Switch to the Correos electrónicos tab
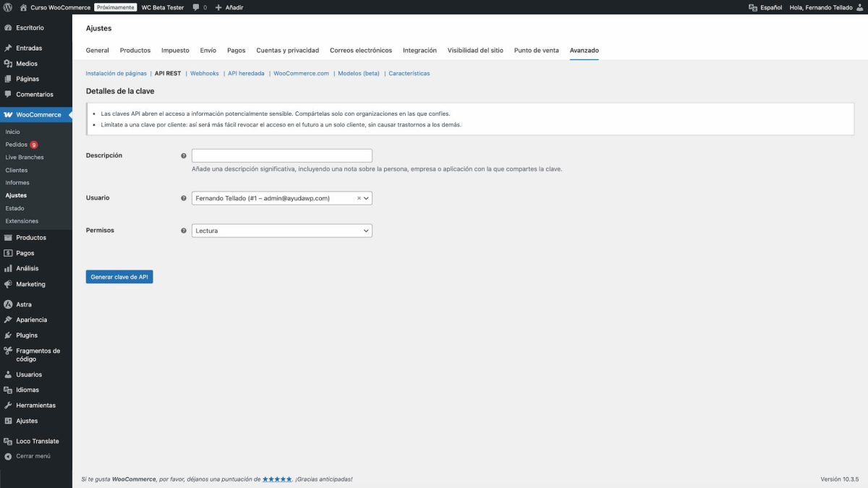Viewport: 868px width, 488px height. (361, 50)
